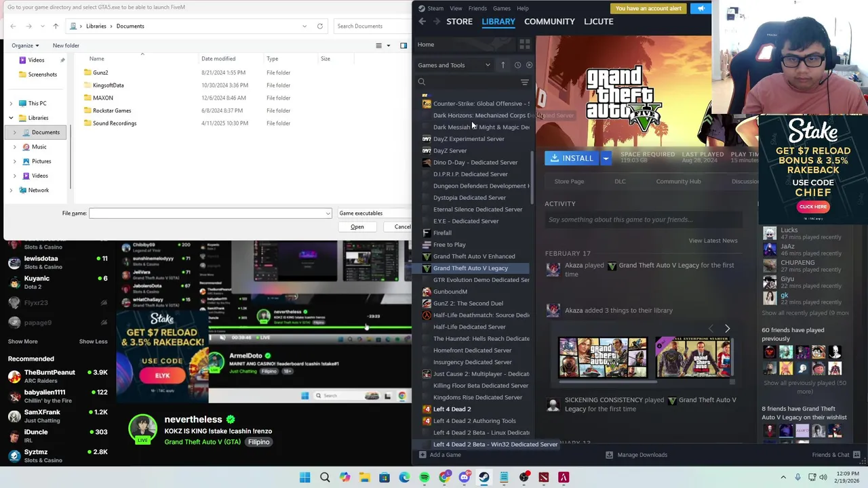Open the LJCUTE profile tab
Image resolution: width=868 pixels, height=488 pixels.
tap(598, 22)
